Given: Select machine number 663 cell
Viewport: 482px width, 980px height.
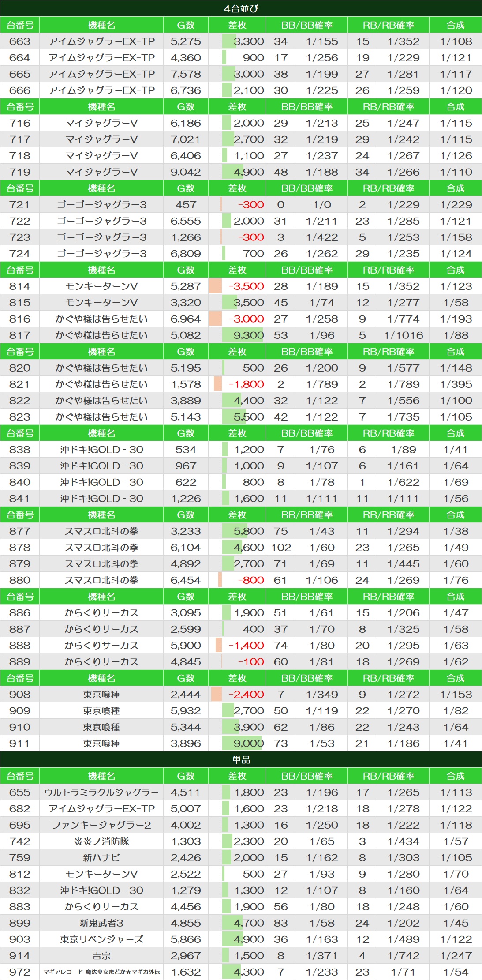Looking at the screenshot, I should click(x=20, y=41).
